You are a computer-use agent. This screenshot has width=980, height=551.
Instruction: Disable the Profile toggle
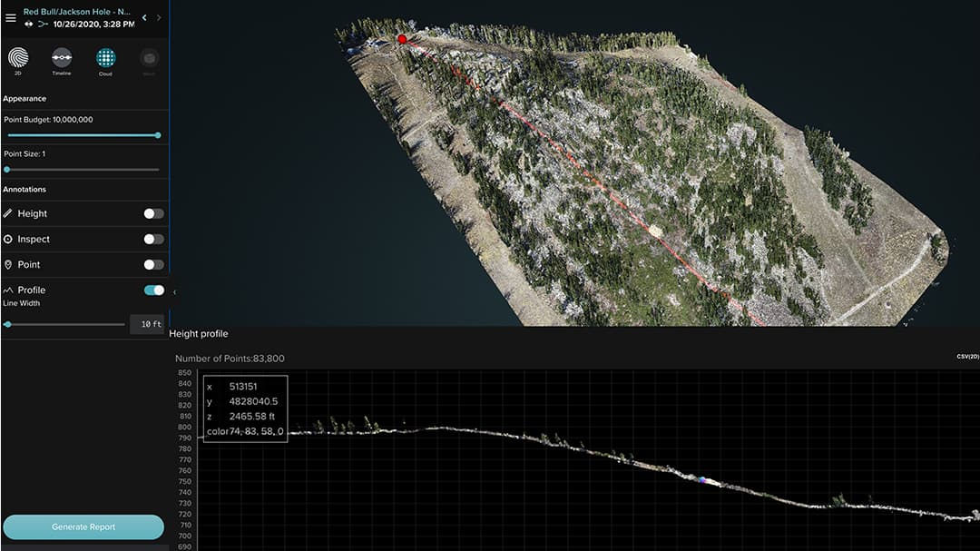pyautogui.click(x=154, y=290)
